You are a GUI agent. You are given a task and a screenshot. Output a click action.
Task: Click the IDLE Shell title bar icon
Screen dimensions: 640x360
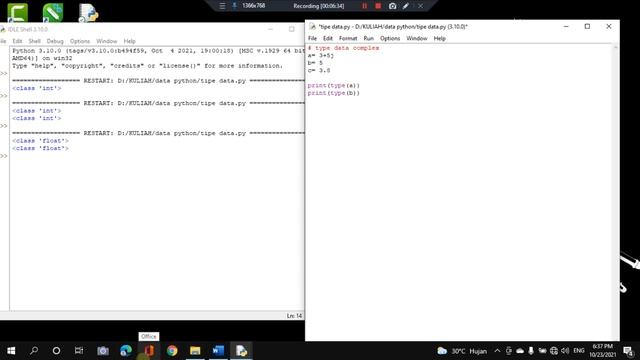[2, 29]
